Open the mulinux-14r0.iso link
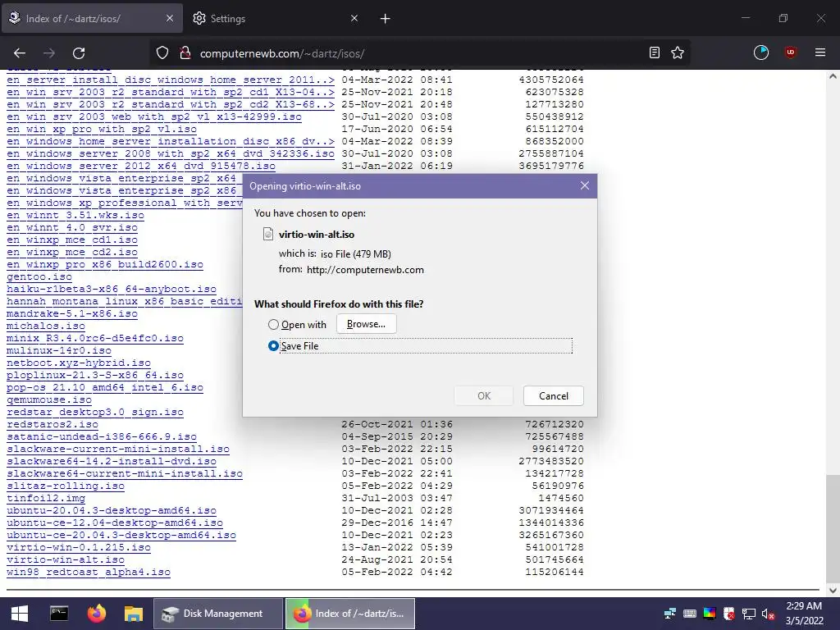The width and height of the screenshot is (840, 630). pos(59,351)
